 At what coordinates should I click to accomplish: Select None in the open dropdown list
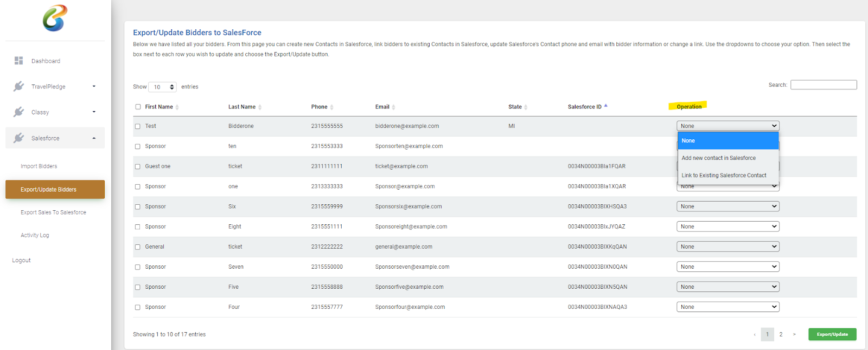coord(728,140)
